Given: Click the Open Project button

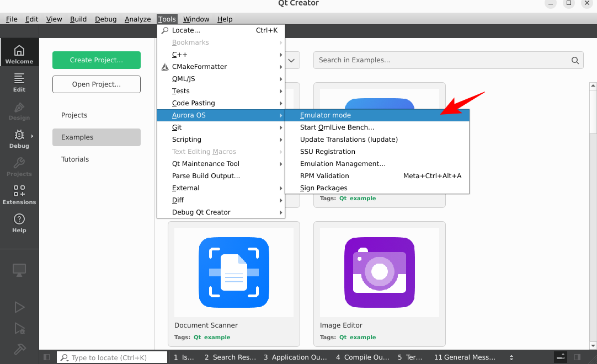Looking at the screenshot, I should (x=97, y=84).
